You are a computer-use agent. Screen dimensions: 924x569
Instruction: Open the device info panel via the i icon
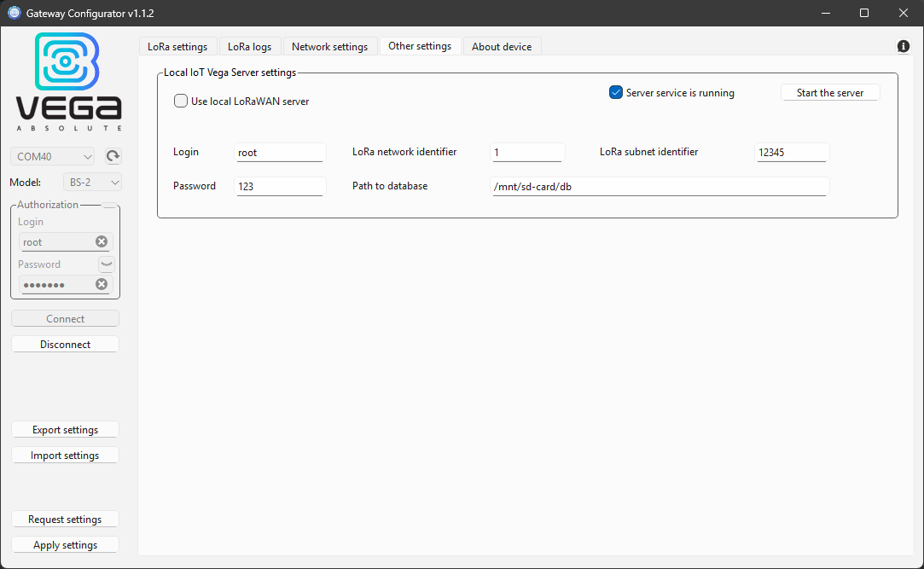[x=903, y=46]
